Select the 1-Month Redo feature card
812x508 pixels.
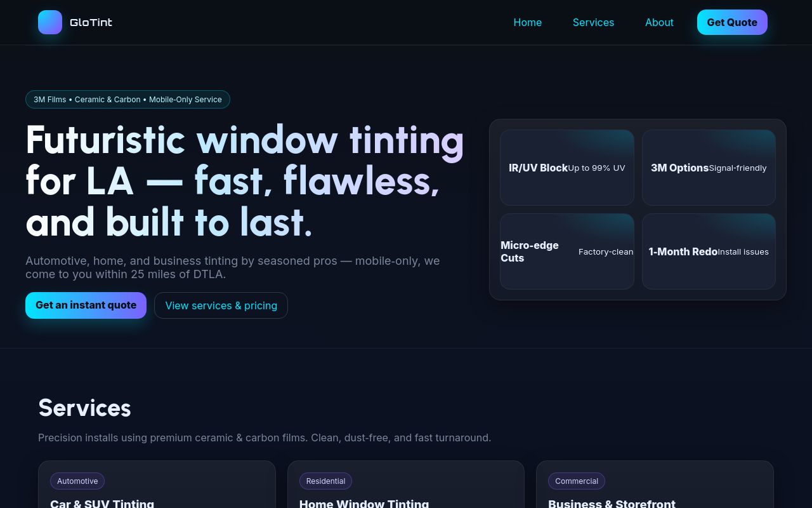(709, 251)
